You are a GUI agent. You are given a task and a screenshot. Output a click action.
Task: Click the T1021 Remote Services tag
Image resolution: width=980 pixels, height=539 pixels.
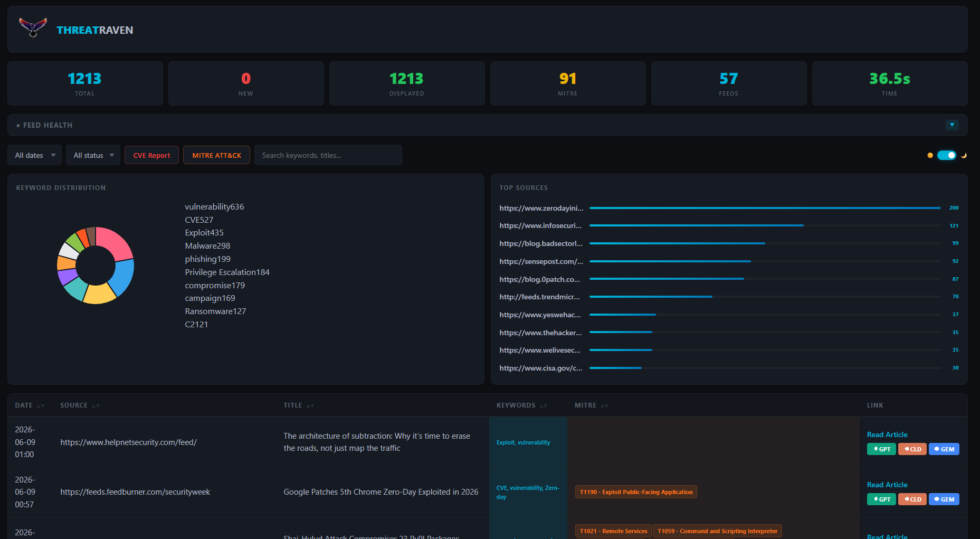click(613, 531)
